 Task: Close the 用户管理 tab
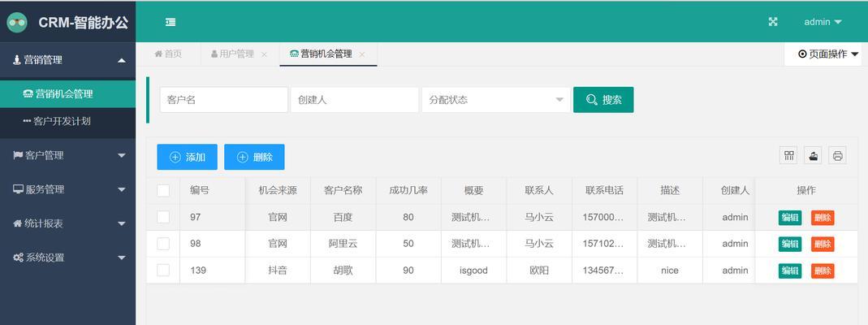coord(264,54)
